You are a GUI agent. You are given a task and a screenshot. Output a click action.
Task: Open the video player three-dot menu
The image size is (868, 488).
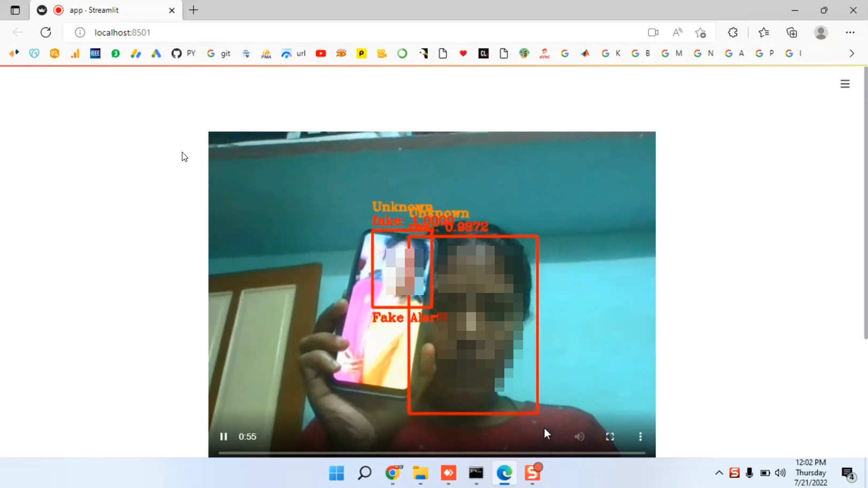(640, 437)
